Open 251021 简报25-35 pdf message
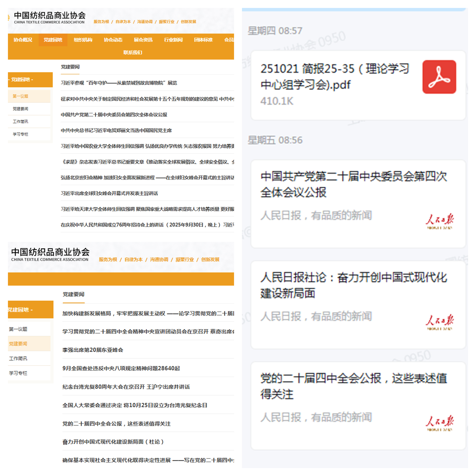This screenshot has width=476, height=476. (x=335, y=77)
